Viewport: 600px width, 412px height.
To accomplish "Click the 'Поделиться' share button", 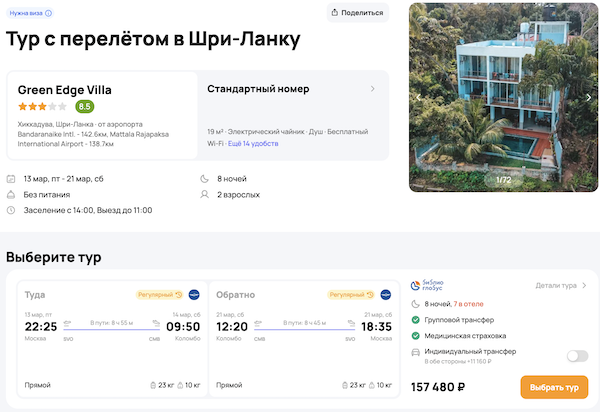I will (x=358, y=13).
